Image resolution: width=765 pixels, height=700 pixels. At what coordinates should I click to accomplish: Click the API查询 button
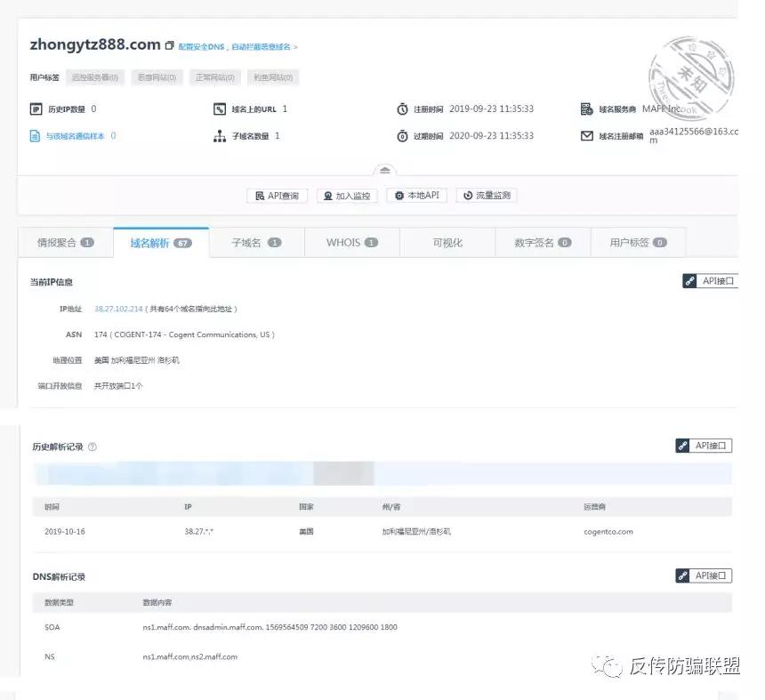tap(277, 196)
